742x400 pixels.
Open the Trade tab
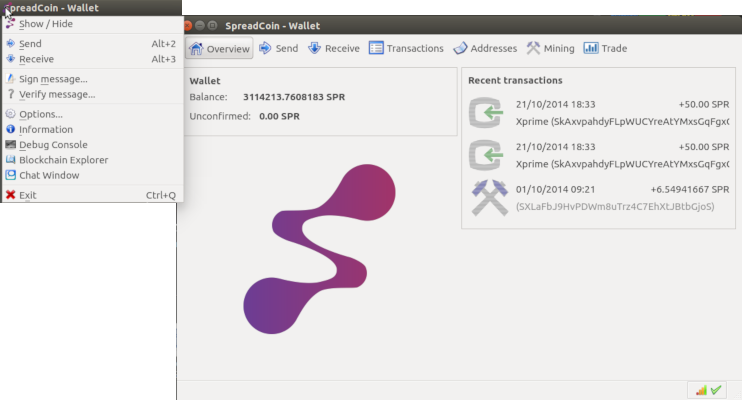(605, 48)
